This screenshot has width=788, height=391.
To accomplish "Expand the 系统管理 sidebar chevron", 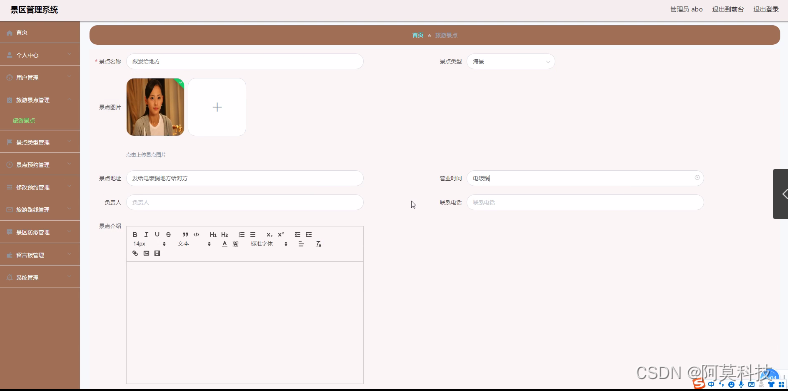I will coord(69,277).
